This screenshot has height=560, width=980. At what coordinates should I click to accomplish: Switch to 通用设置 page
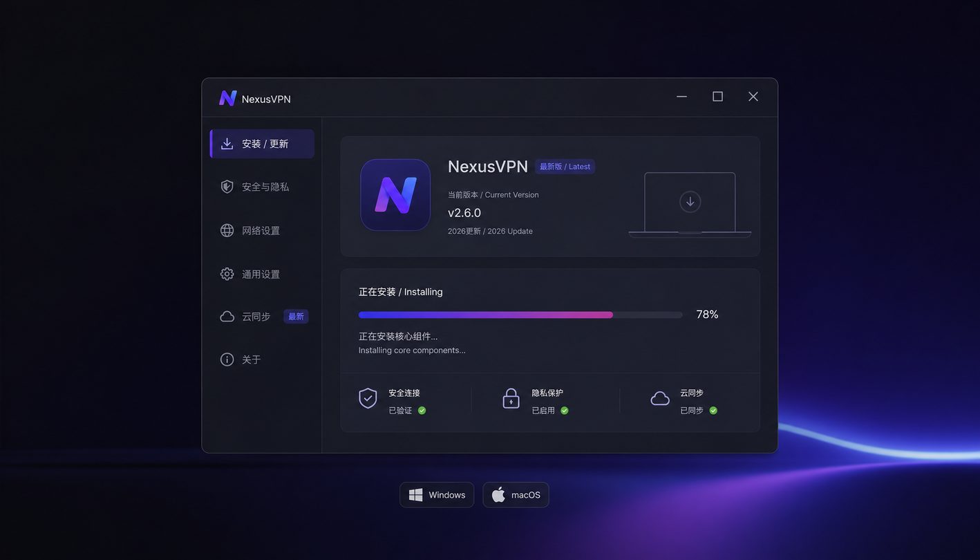pyautogui.click(x=262, y=274)
